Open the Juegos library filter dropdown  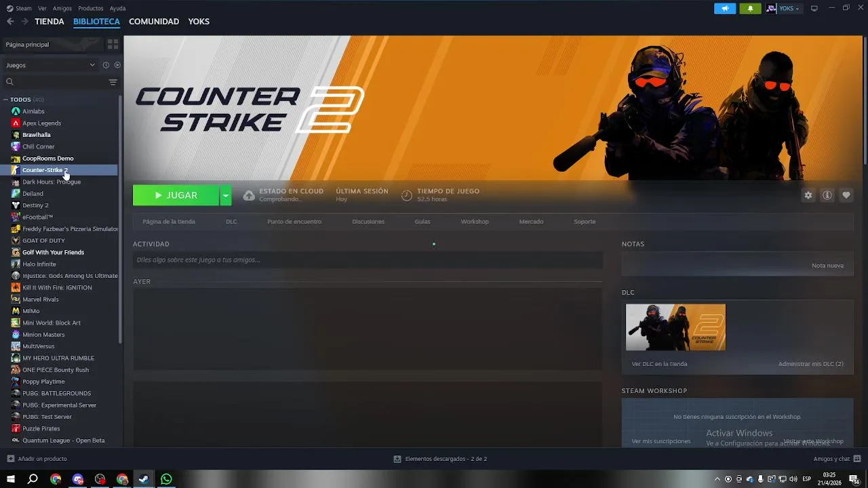tap(51, 65)
